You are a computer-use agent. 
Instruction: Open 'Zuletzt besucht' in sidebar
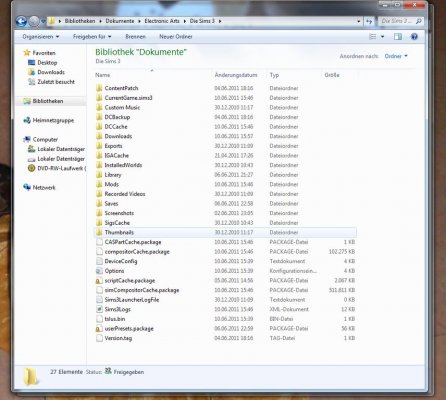click(x=56, y=82)
